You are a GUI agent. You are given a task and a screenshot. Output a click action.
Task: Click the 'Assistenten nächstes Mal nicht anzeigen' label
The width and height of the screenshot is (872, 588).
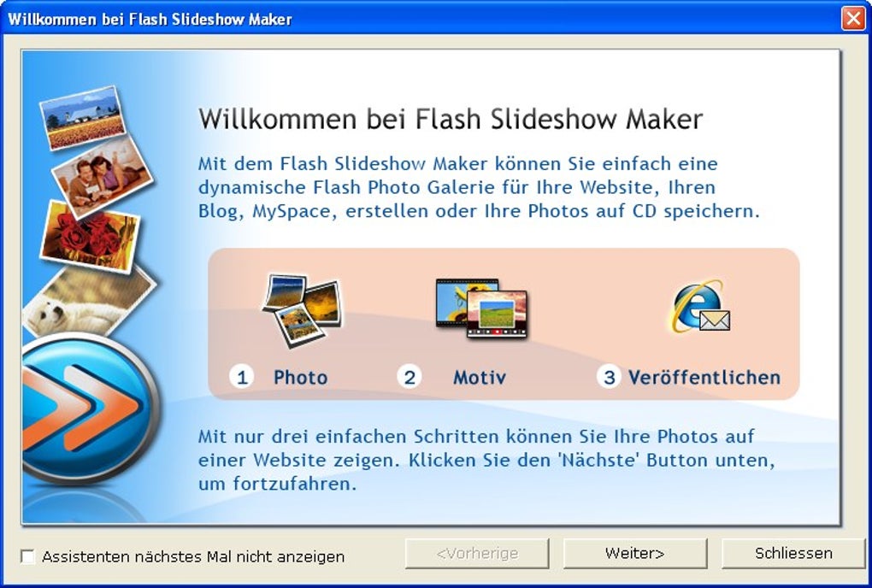pyautogui.click(x=193, y=556)
